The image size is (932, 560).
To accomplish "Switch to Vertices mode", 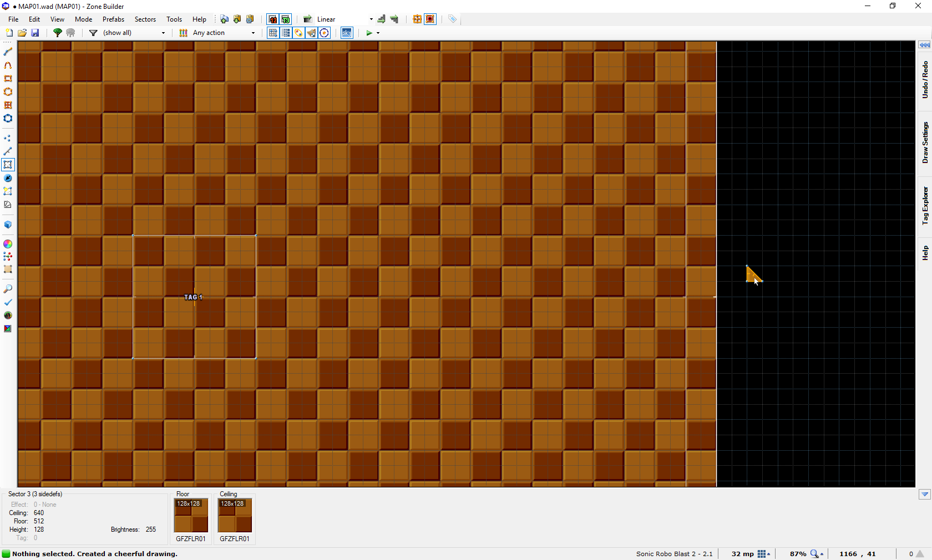I will coord(8,138).
